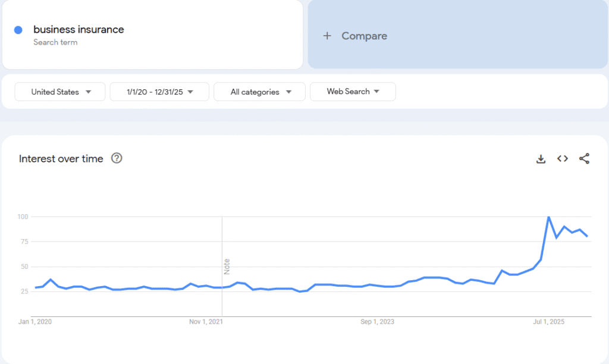Click the last point of the trend line
This screenshot has width=609, height=364.
point(588,236)
